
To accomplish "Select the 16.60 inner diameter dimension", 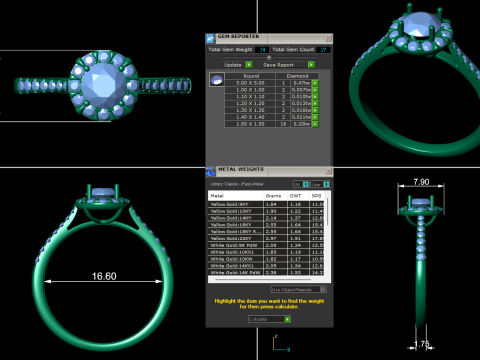I will coord(104,276).
